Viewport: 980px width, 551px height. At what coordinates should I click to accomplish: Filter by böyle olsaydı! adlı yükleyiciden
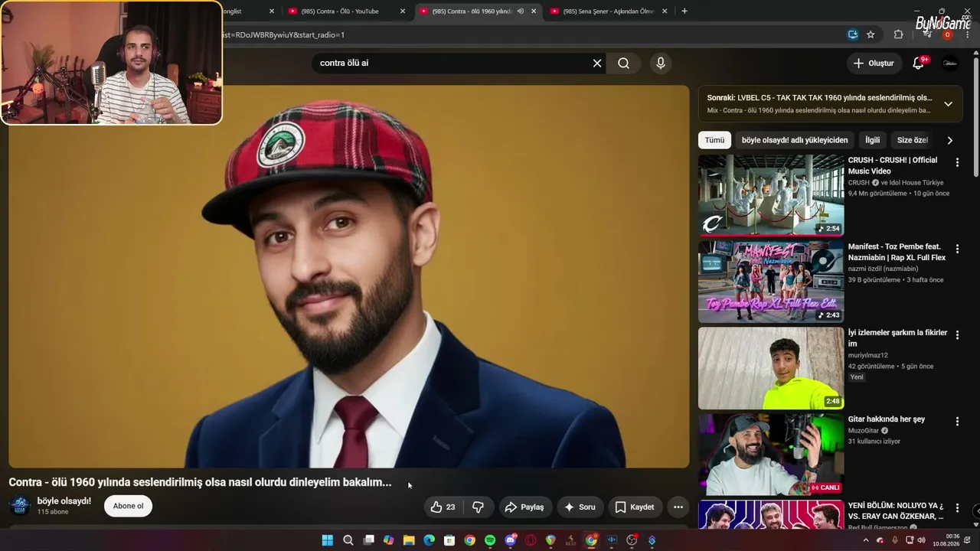pos(795,140)
